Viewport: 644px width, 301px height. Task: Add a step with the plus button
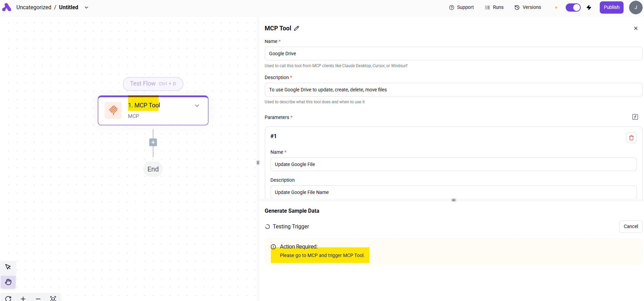(x=153, y=142)
